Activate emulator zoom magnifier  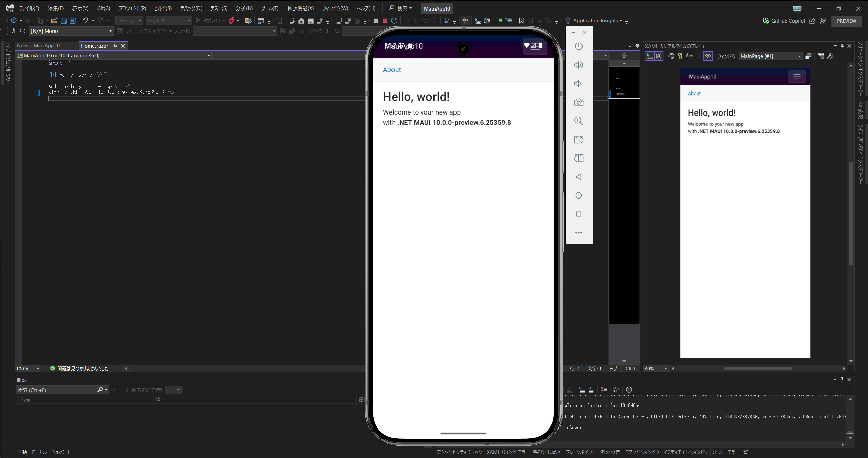579,121
